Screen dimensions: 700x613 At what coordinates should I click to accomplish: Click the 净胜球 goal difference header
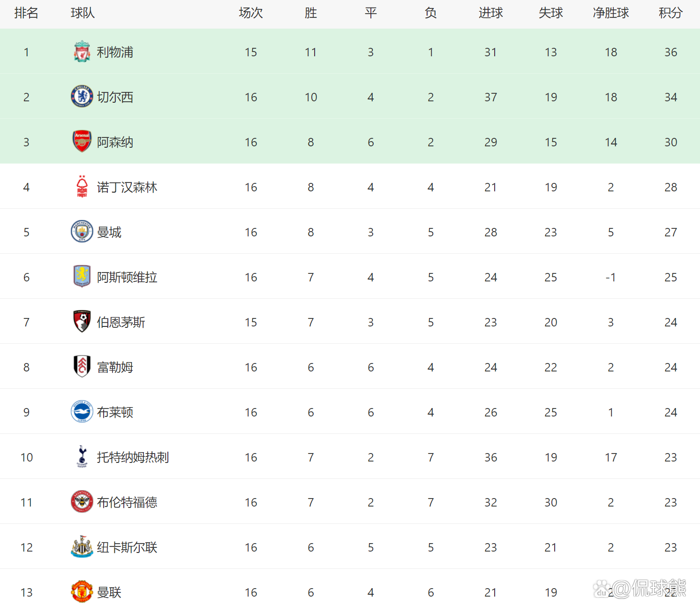pos(610,13)
